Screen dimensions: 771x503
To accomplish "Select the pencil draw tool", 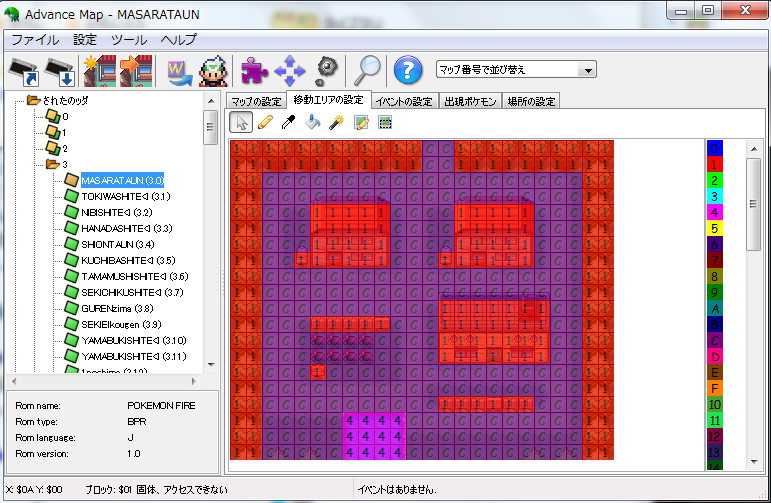I will point(265,123).
